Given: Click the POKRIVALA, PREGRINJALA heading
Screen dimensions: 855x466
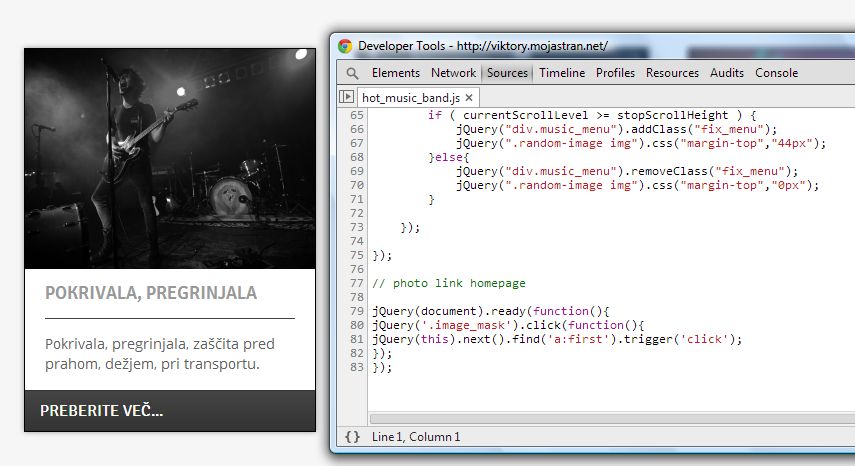Looking at the screenshot, I should pos(151,293).
